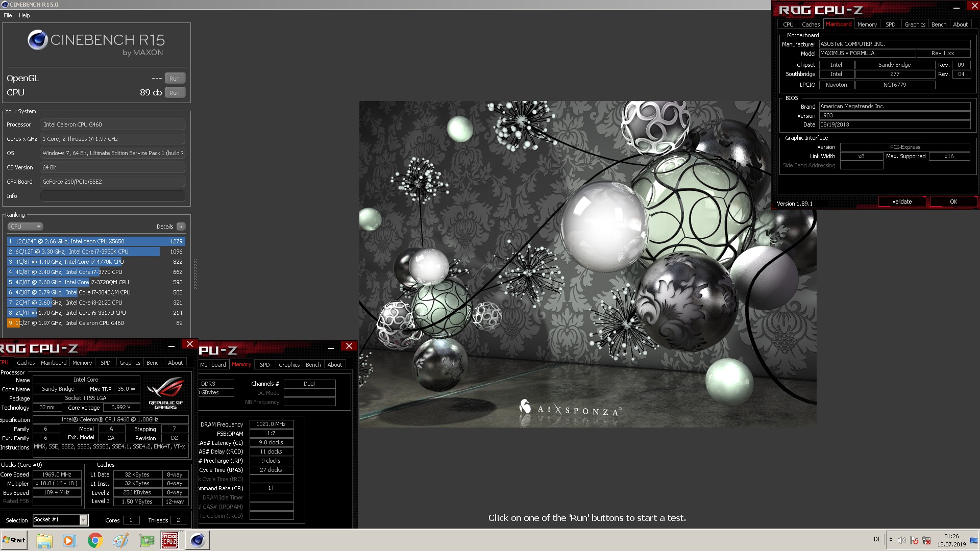
Task: Open Graphics tab in top-right CPU-Z
Action: pyautogui.click(x=915, y=24)
